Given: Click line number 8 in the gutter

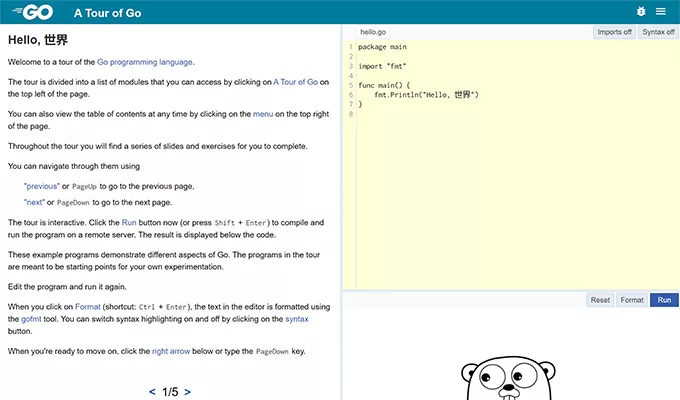Looking at the screenshot, I should tap(351, 114).
